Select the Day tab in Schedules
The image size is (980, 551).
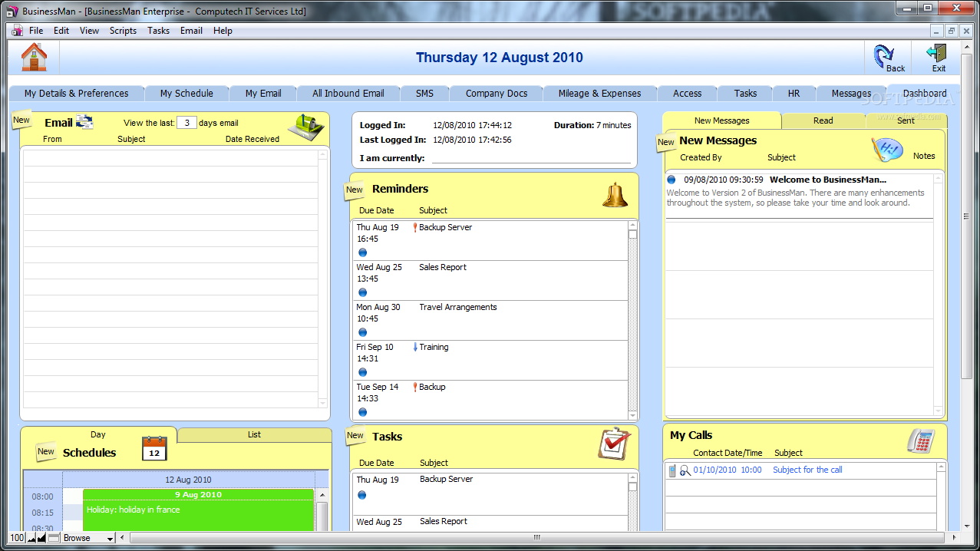tap(98, 435)
